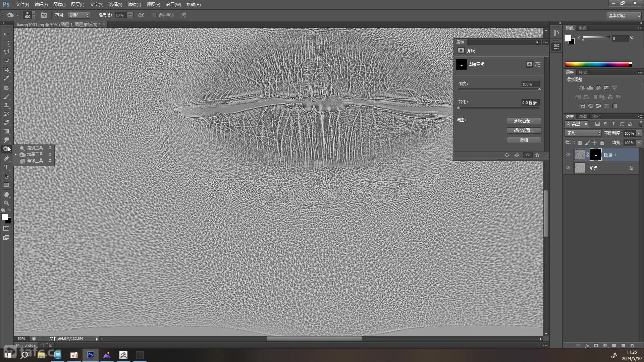
Task: Toggle visibility of Layer 1
Action: coord(568,155)
